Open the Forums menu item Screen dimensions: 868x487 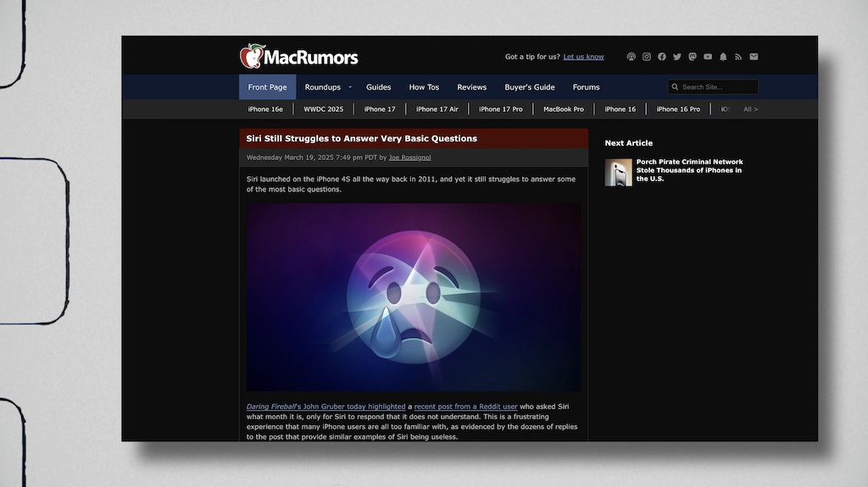click(587, 87)
